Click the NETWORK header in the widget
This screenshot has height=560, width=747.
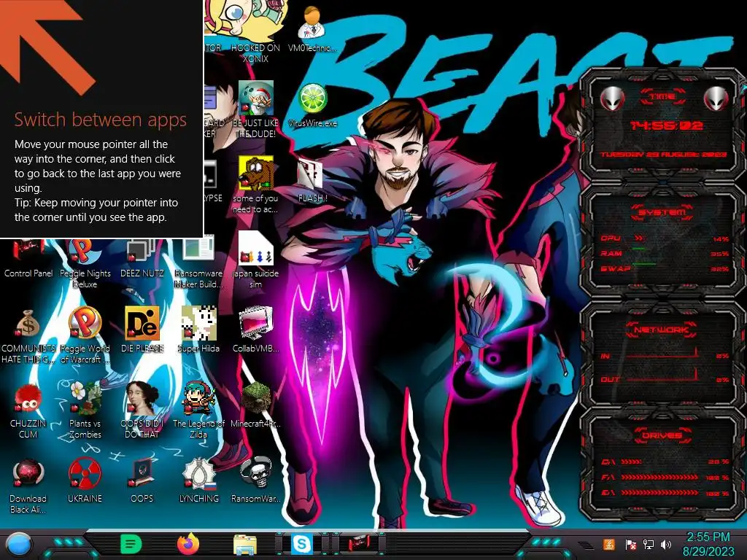tap(661, 330)
